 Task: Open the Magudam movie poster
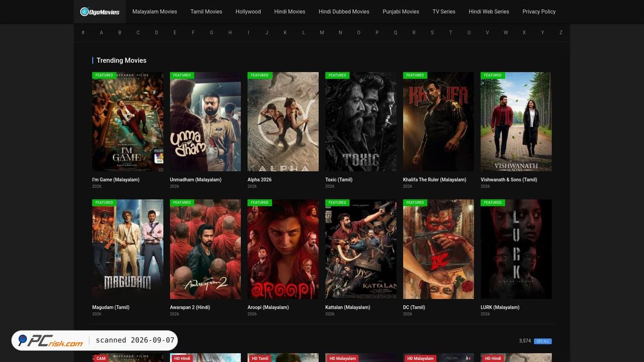coord(128,249)
